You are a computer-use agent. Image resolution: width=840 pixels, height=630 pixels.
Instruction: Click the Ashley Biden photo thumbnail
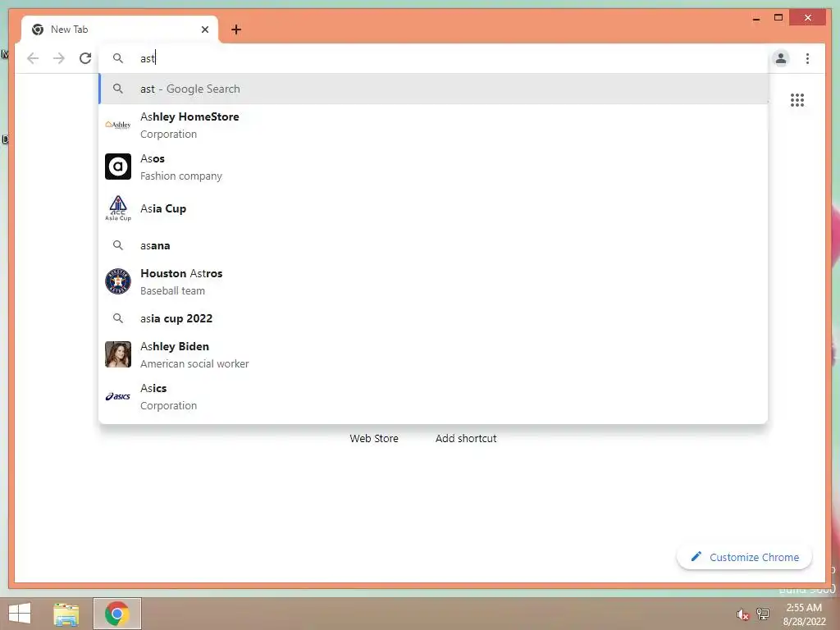(118, 354)
